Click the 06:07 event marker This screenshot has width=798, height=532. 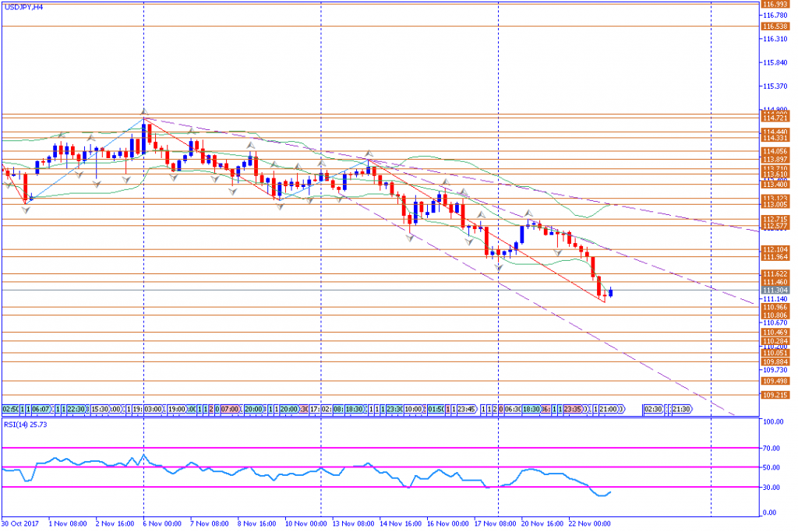pyautogui.click(x=41, y=409)
